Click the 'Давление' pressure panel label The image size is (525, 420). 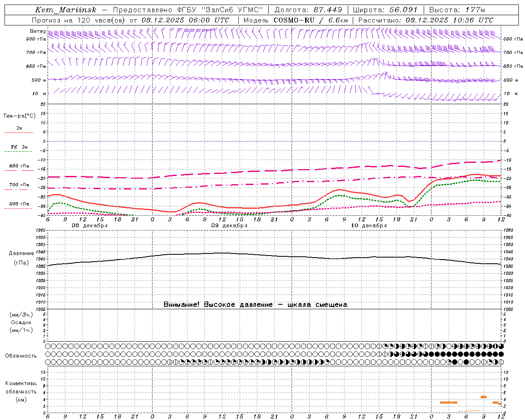(21, 253)
